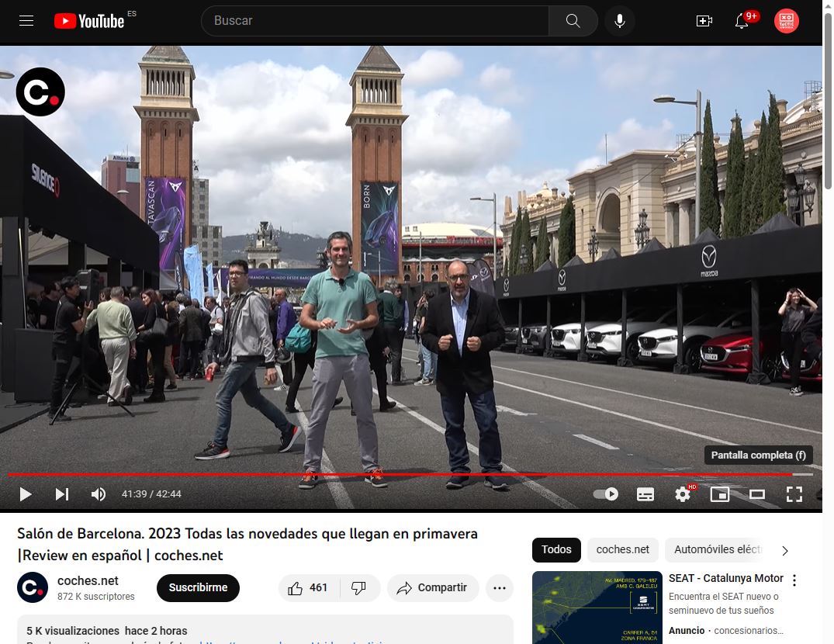Mute the video volume
This screenshot has height=644, width=834.
[98, 494]
